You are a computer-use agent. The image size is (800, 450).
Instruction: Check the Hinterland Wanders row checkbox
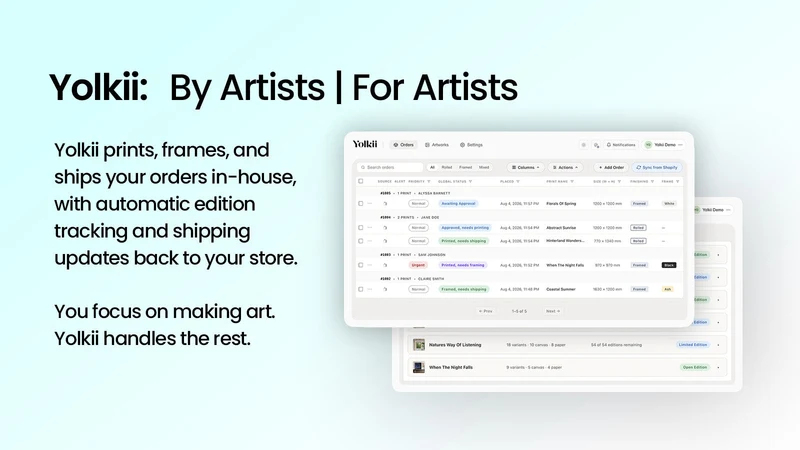[361, 241]
